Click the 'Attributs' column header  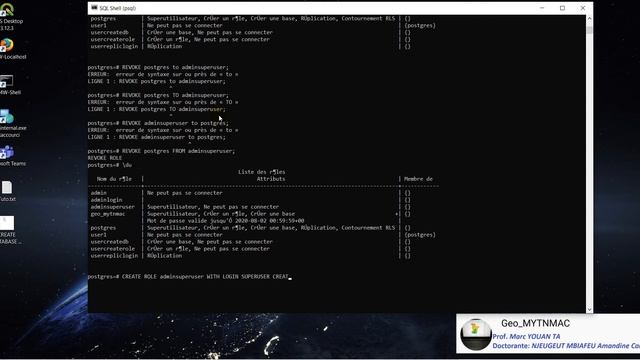pyautogui.click(x=271, y=179)
